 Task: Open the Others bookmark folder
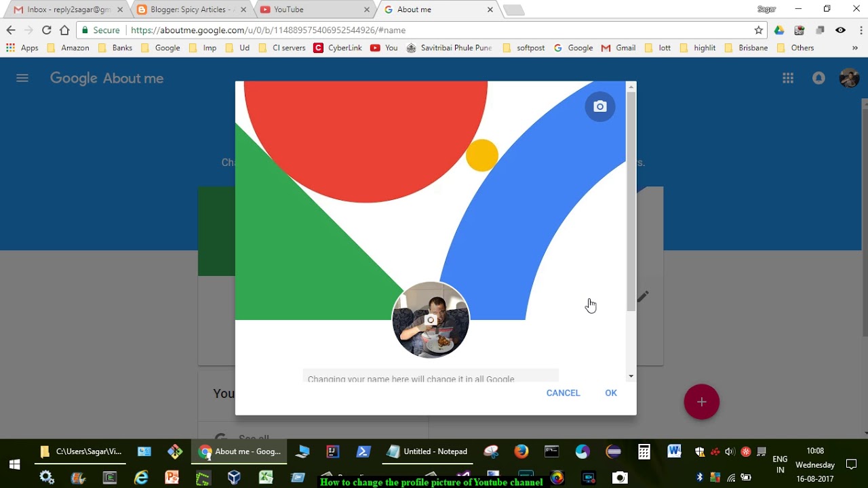(795, 48)
